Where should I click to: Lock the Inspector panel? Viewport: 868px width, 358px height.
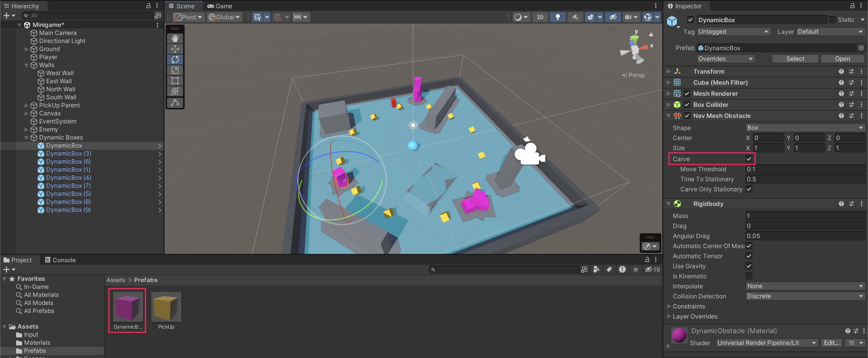click(x=852, y=6)
